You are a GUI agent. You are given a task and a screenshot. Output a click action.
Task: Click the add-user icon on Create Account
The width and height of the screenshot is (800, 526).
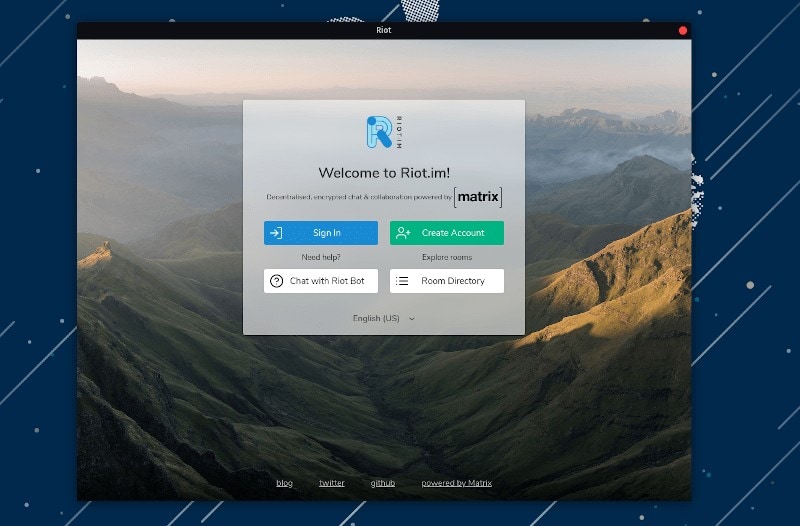[x=403, y=233]
